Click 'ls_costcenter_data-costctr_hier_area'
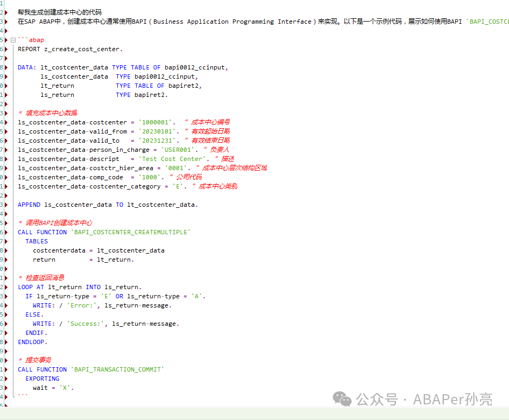Screen dimensions: 509x420 [x=86, y=168]
